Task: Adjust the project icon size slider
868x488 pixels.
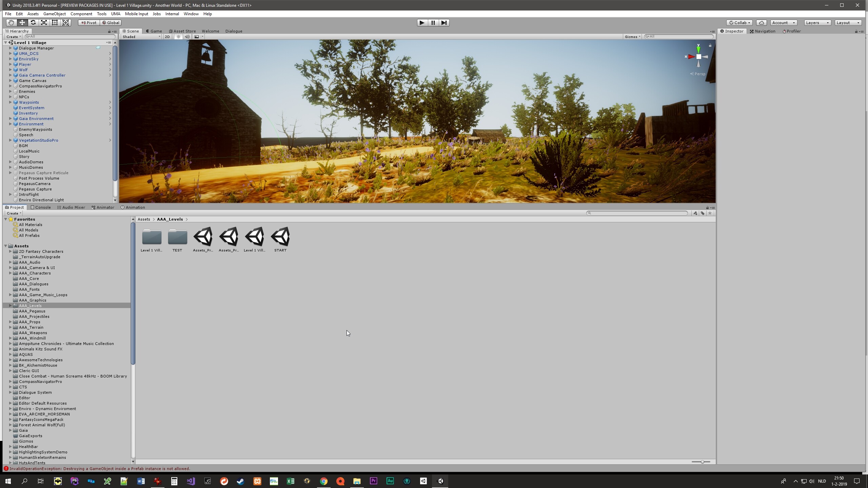Action: (x=702, y=462)
